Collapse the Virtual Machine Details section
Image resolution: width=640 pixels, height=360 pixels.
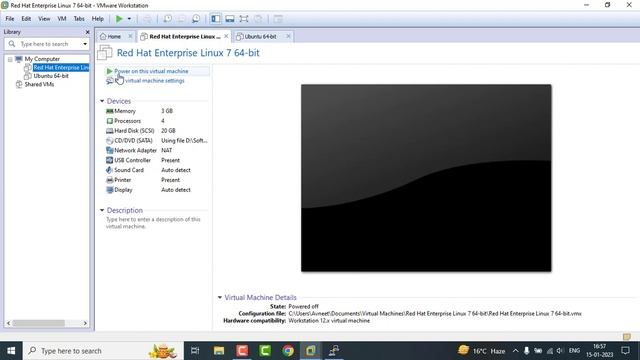pos(220,298)
